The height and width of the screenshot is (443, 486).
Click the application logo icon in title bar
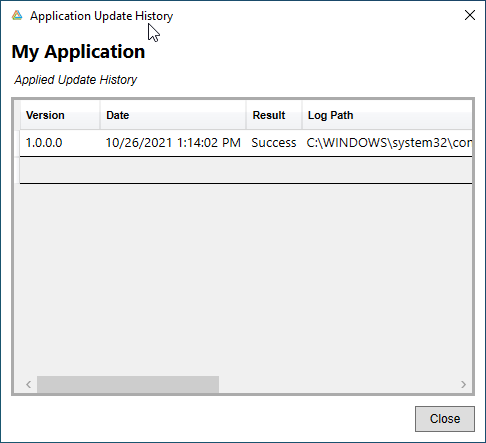17,15
